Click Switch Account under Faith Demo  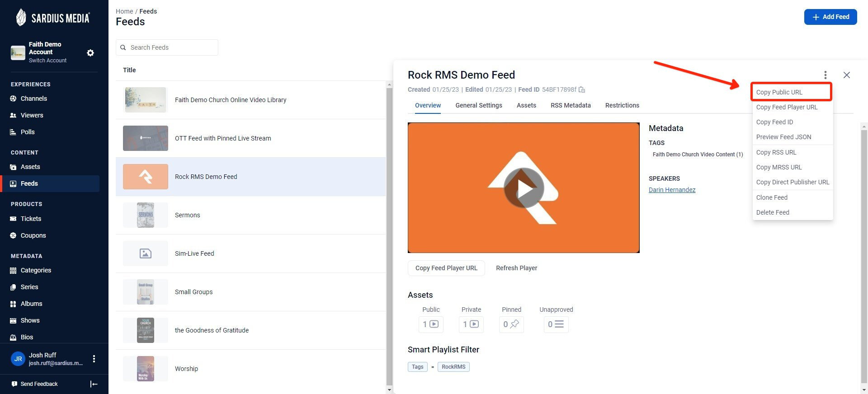[x=47, y=61]
